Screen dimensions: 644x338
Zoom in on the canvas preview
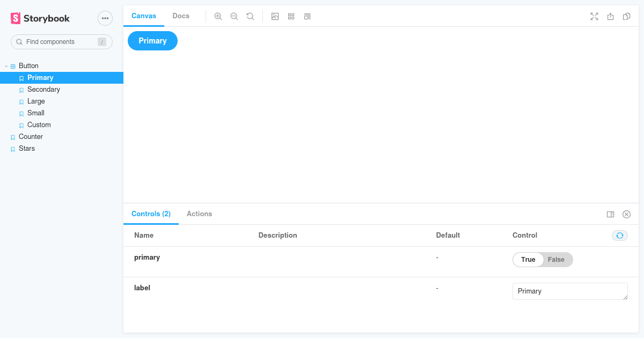(218, 16)
